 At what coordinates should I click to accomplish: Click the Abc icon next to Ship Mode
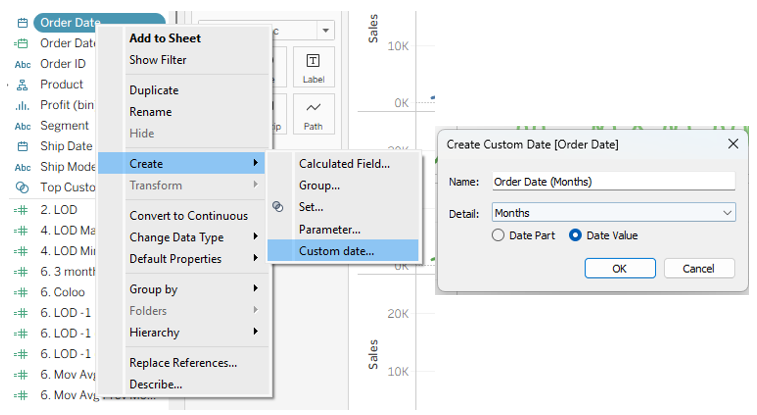tap(23, 167)
